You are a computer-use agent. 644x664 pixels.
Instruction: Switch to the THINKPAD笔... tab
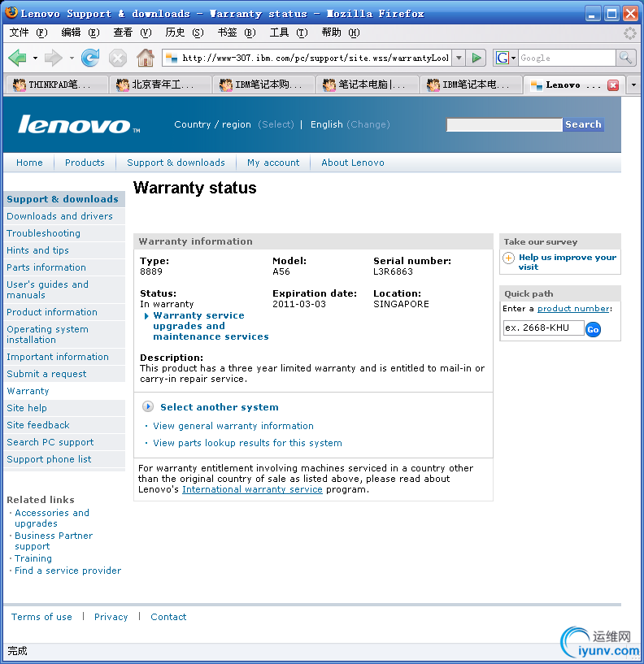[57, 85]
